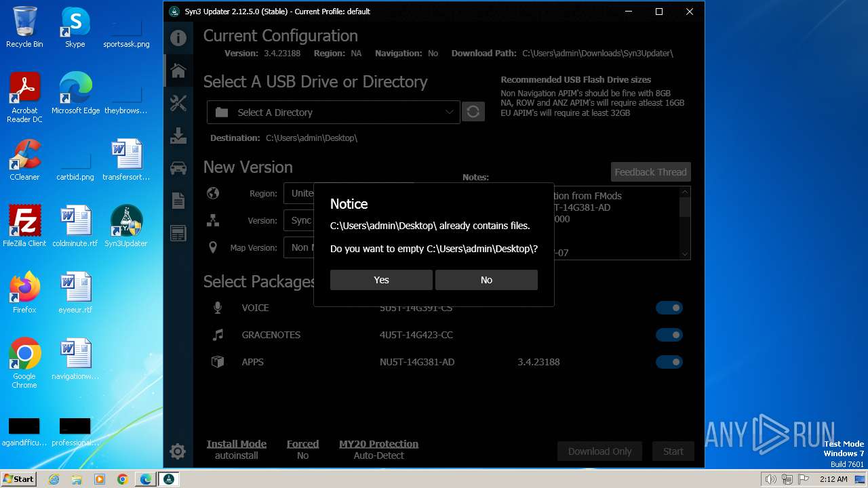Click the MY20 Protection label

click(x=378, y=444)
